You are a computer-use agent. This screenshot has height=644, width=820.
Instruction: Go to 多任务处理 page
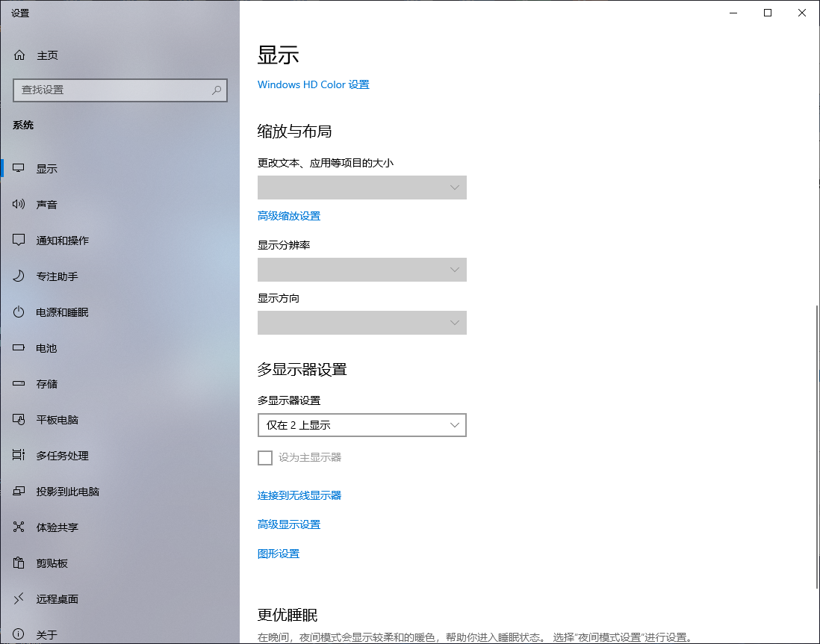point(119,456)
